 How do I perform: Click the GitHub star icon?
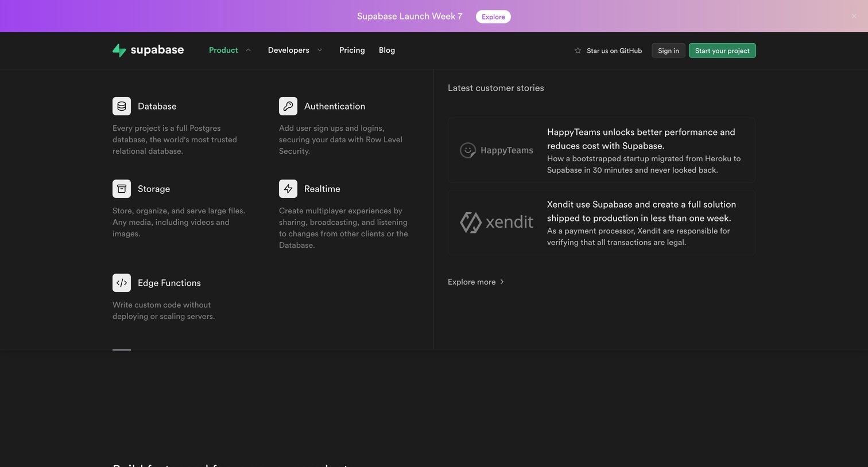pos(578,50)
